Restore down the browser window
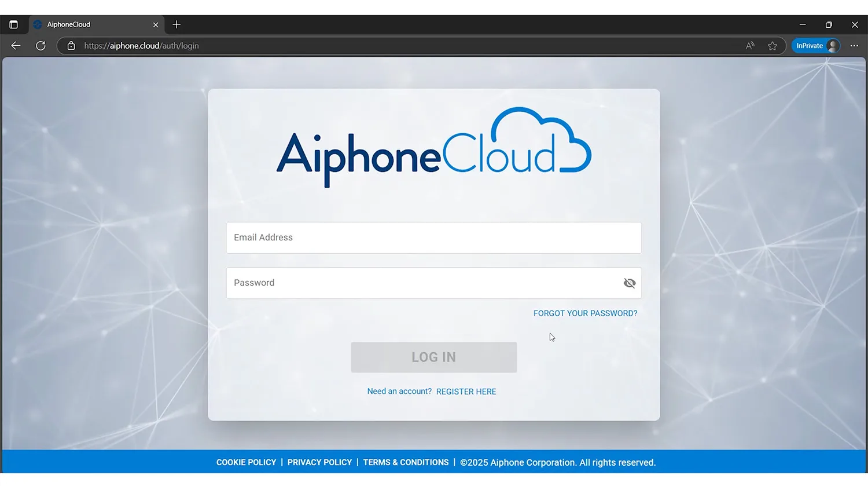The height and width of the screenshot is (486, 868). click(829, 24)
